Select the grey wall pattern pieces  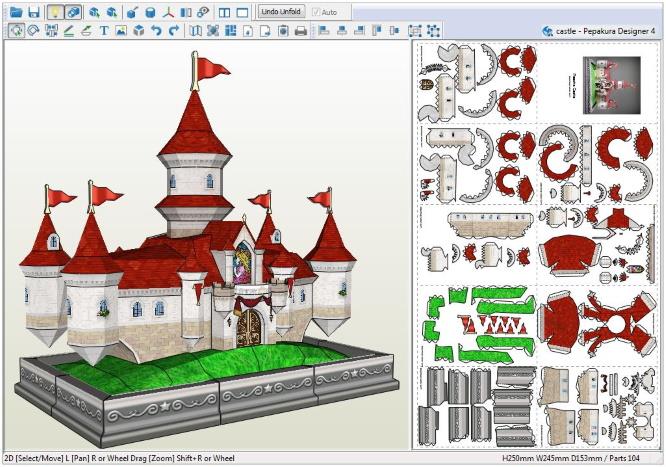click(477, 407)
